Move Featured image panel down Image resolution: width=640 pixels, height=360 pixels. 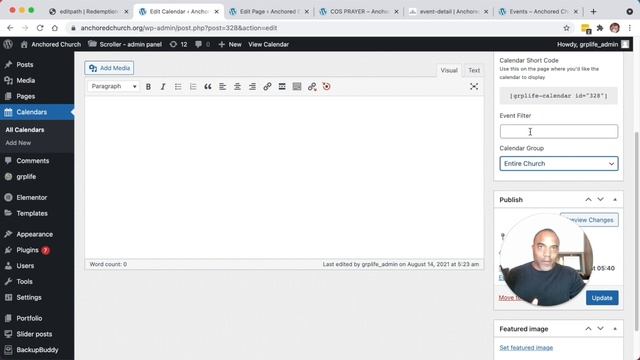coord(600,329)
